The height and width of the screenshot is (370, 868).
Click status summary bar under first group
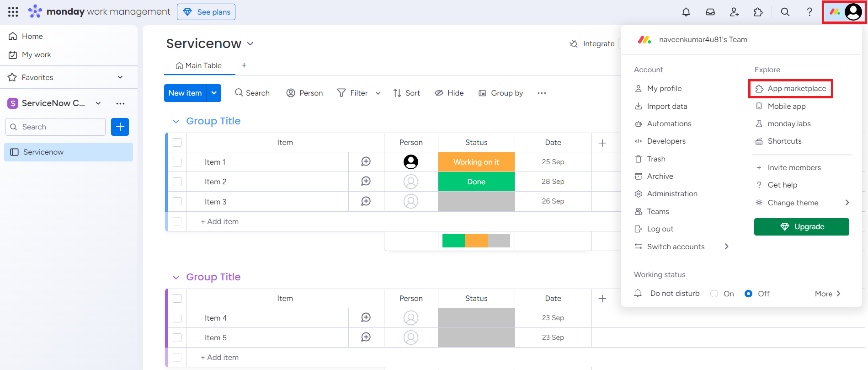point(476,241)
